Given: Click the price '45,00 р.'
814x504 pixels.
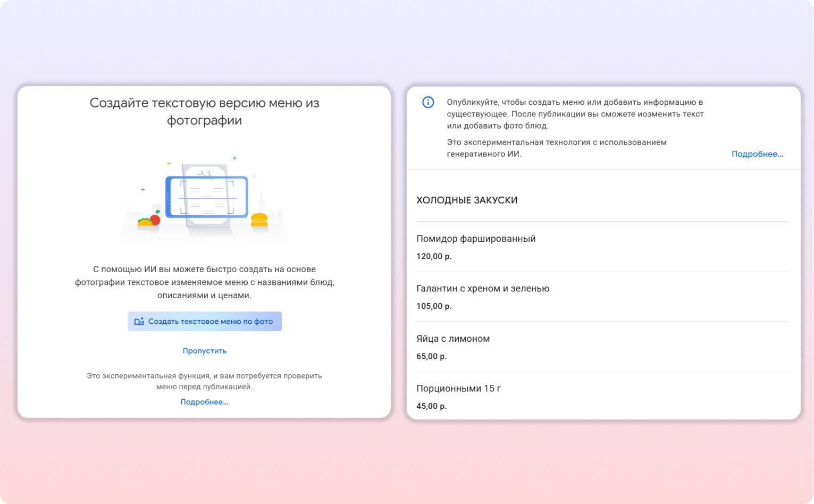Looking at the screenshot, I should (432, 406).
